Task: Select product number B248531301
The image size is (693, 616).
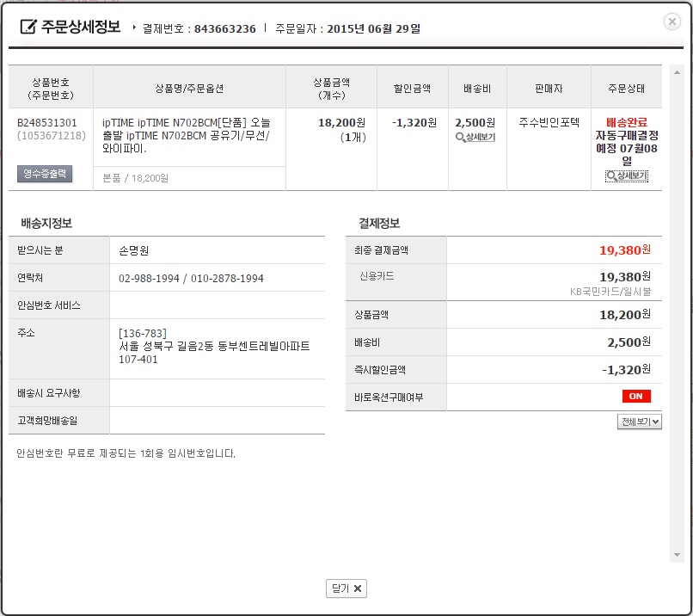Action: click(46, 122)
